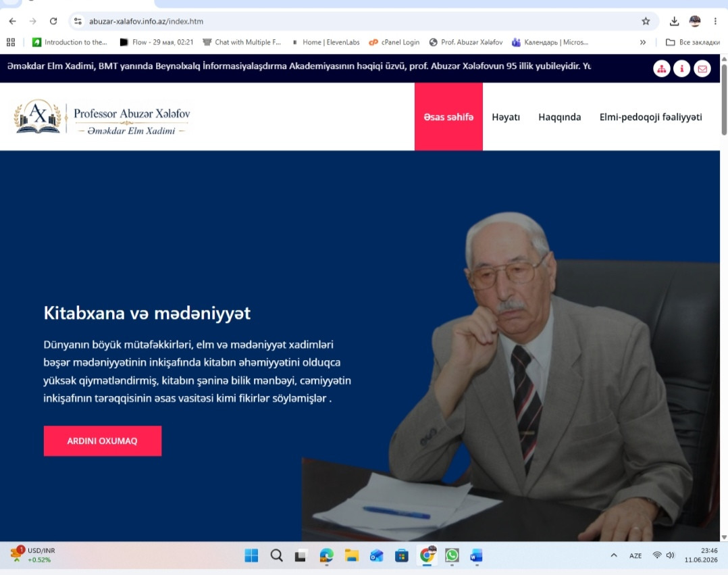Open the Chrome downloads panel
The height and width of the screenshot is (575, 728).
tap(674, 21)
